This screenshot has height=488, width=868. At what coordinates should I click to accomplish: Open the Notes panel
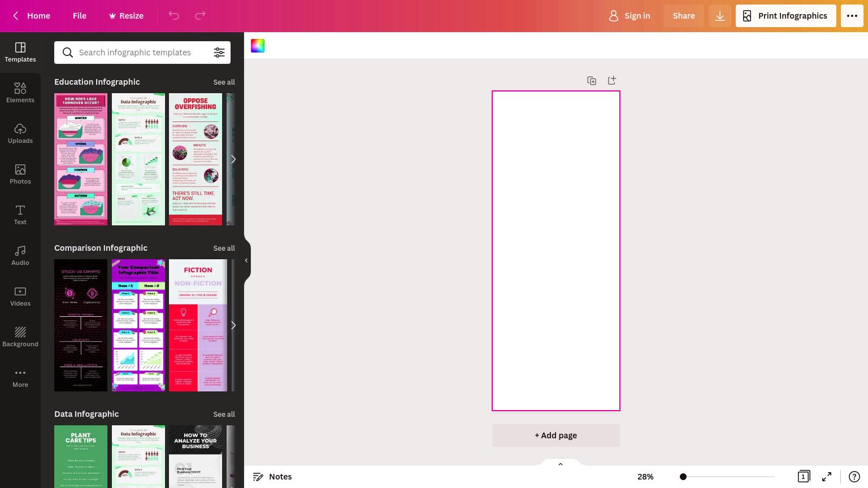click(x=272, y=477)
